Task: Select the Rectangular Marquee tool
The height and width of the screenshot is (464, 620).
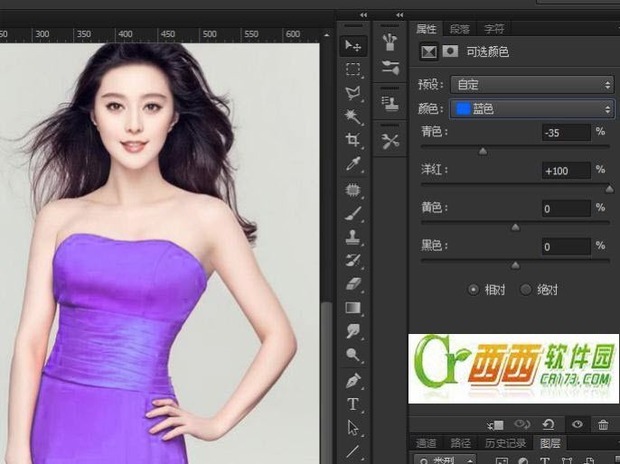Action: [353, 70]
